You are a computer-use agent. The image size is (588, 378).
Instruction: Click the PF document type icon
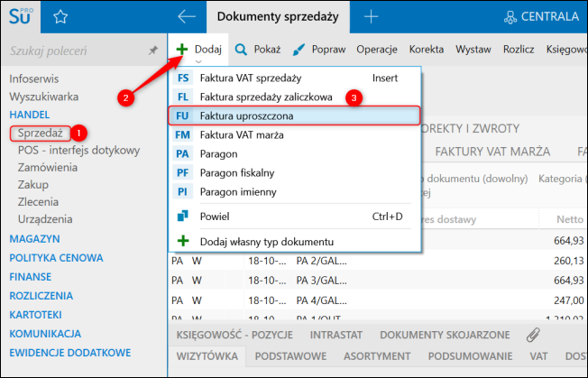tap(183, 173)
